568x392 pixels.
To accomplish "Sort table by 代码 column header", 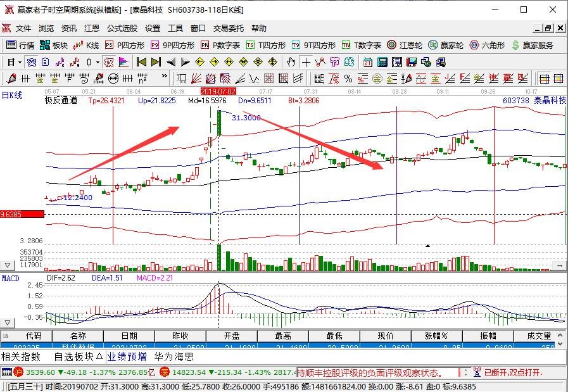I will point(27,336).
